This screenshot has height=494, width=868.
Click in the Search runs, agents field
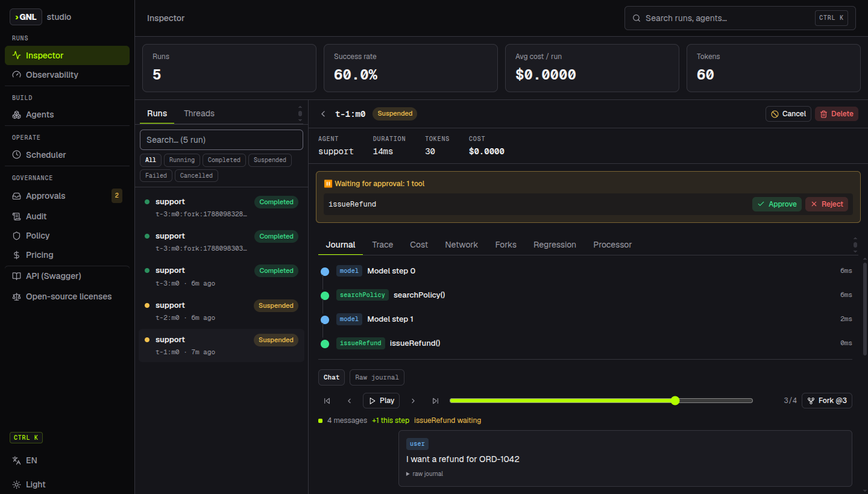coord(740,18)
